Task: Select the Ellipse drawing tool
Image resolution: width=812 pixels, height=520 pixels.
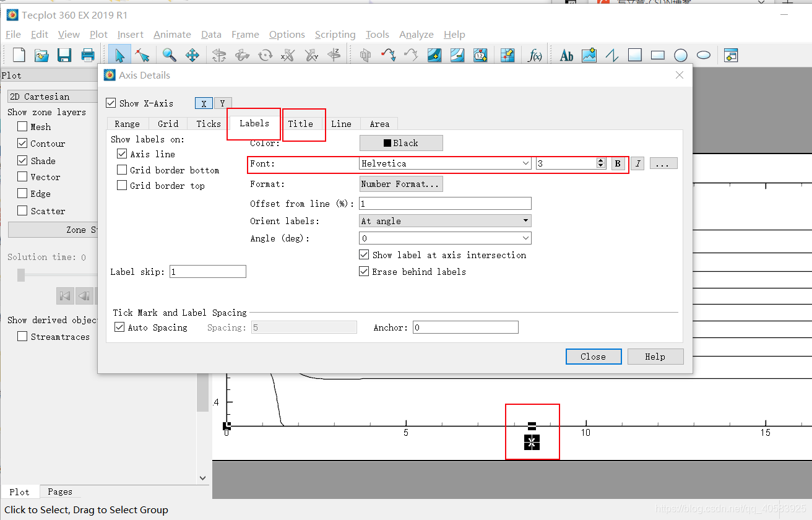Action: [704, 55]
